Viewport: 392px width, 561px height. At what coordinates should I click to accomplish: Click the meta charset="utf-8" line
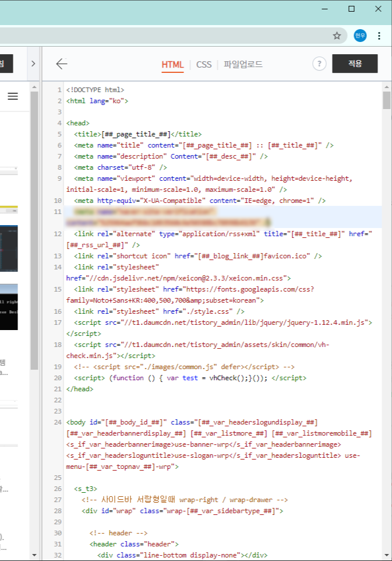pyautogui.click(x=121, y=167)
